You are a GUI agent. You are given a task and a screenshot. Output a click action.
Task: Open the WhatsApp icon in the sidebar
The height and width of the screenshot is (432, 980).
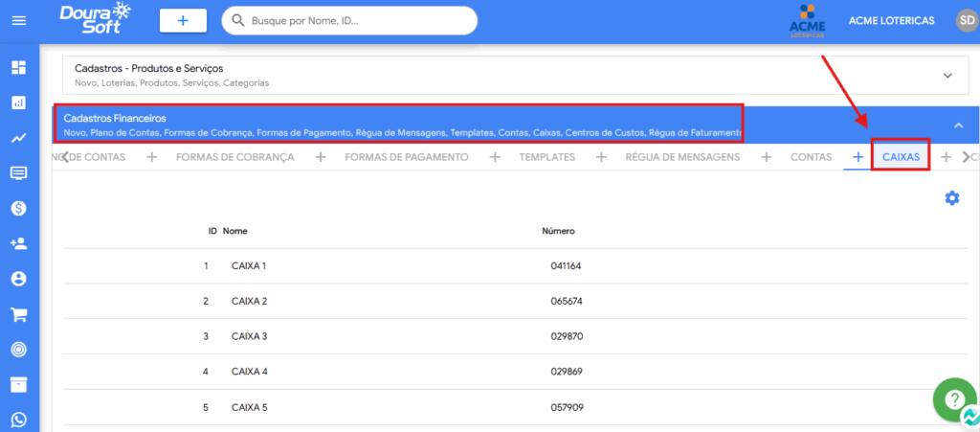tap(18, 420)
